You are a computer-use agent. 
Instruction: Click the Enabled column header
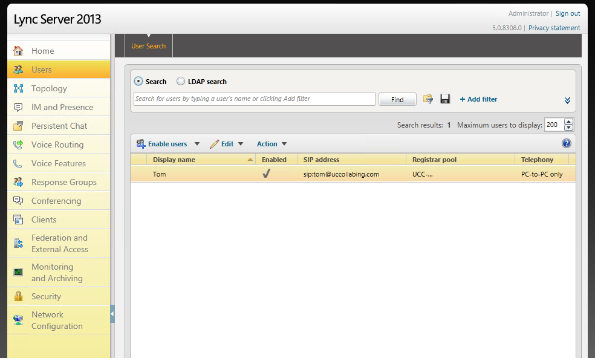tap(276, 160)
